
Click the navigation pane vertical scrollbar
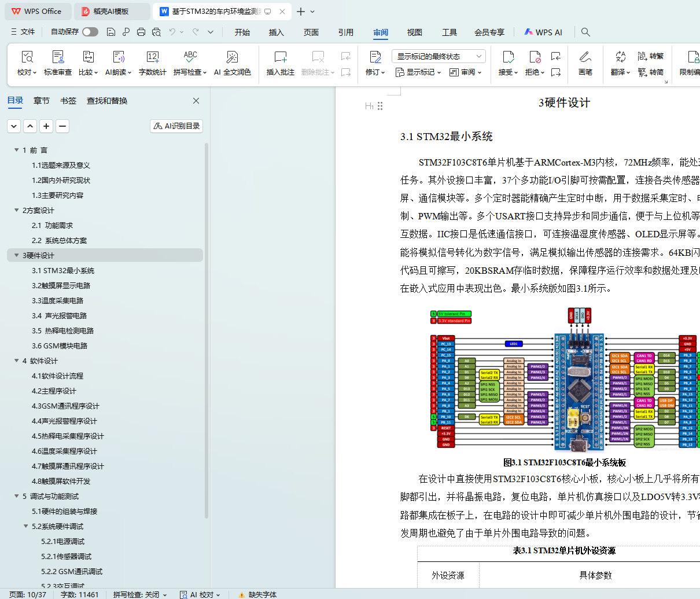click(207, 347)
